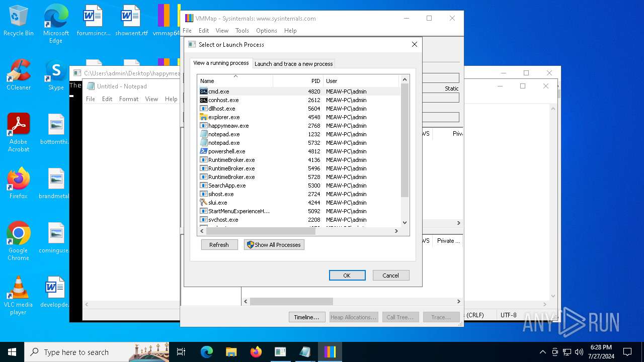This screenshot has height=362, width=644.
Task: Open the VMMap View menu
Action: [222, 31]
